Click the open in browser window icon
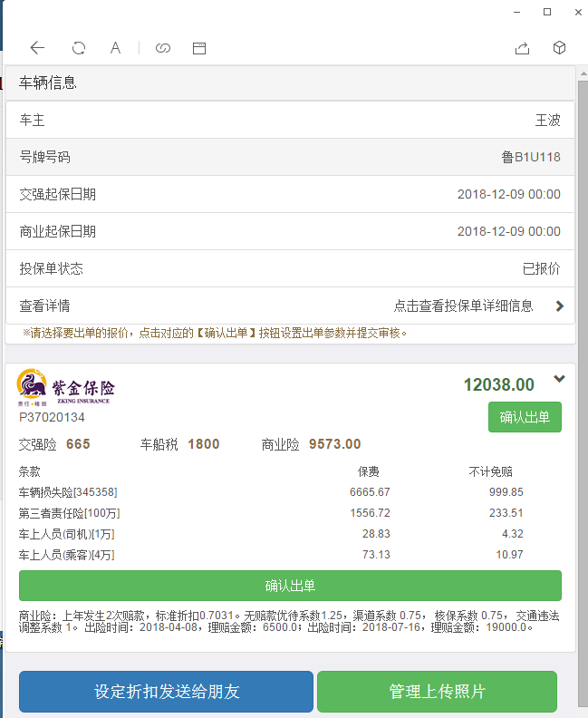 [x=199, y=48]
